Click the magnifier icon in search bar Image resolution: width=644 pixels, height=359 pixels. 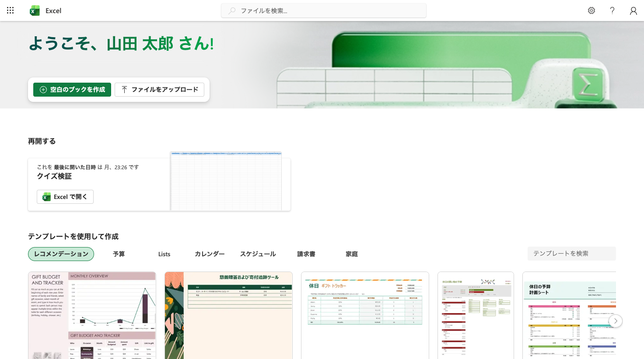(232, 10)
